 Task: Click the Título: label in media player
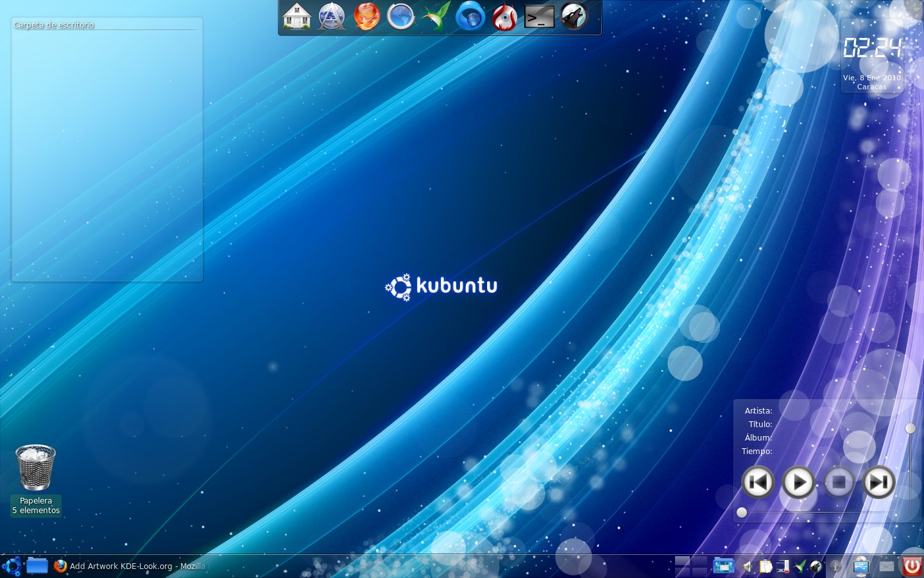point(760,425)
